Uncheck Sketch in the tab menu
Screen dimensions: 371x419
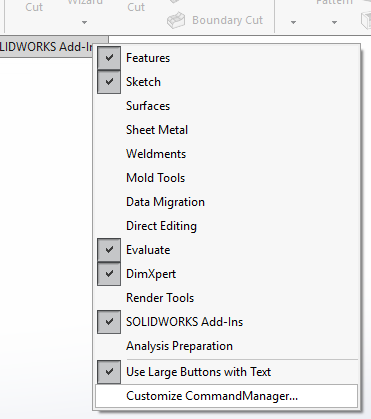(227, 82)
